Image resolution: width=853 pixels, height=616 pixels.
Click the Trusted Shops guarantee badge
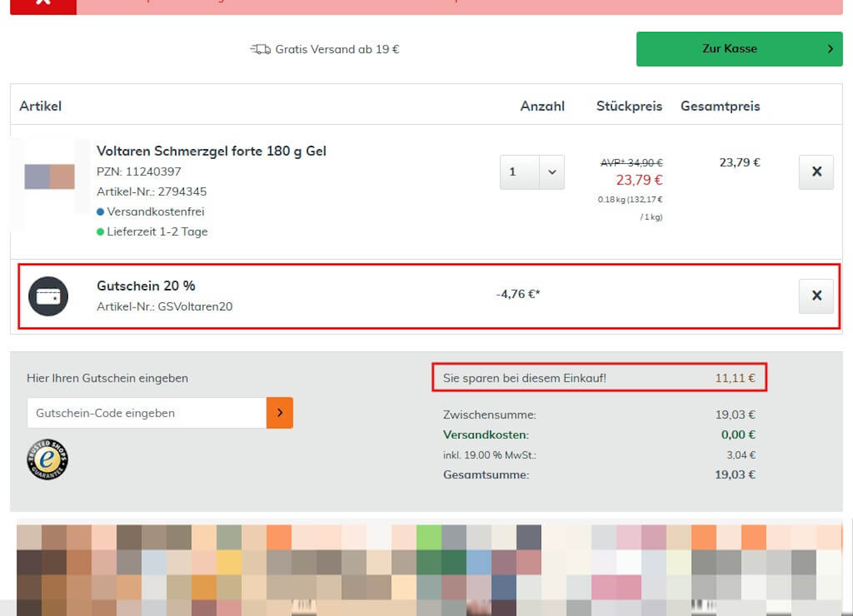coord(47,460)
